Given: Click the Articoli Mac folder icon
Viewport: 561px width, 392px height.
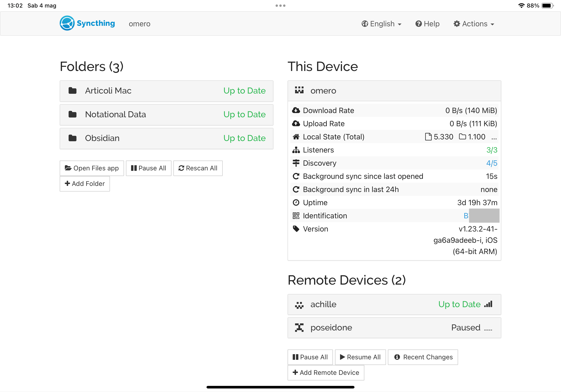Looking at the screenshot, I should coord(73,91).
